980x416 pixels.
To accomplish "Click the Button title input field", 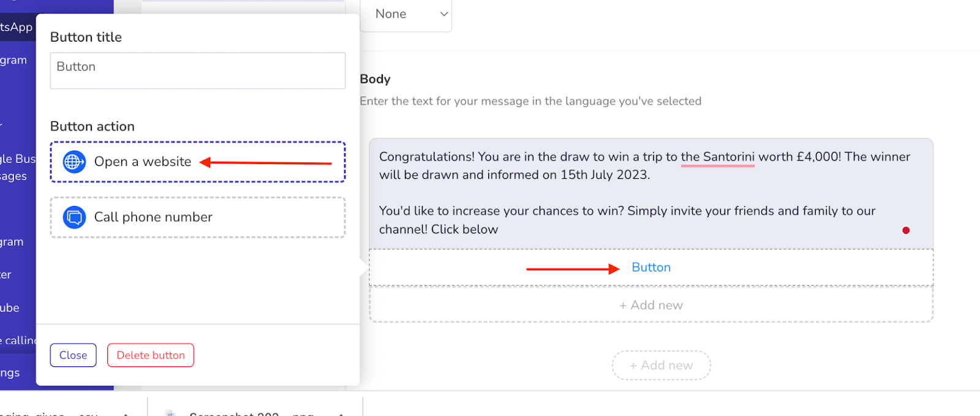I will (198, 70).
